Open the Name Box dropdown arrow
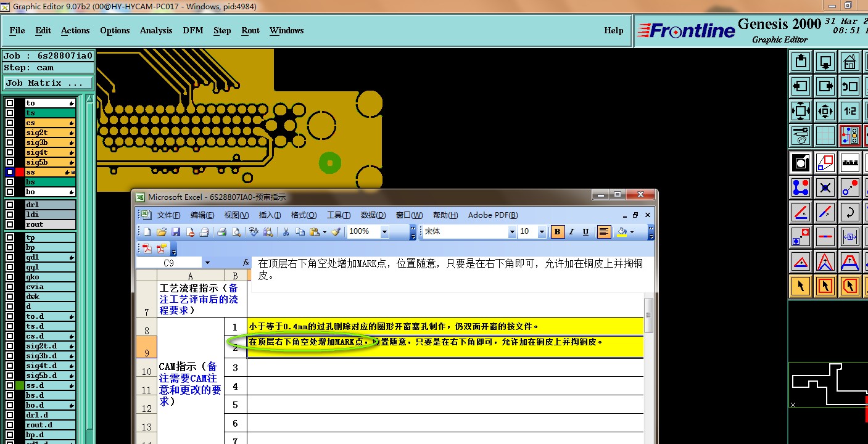This screenshot has height=444, width=868. (207, 263)
